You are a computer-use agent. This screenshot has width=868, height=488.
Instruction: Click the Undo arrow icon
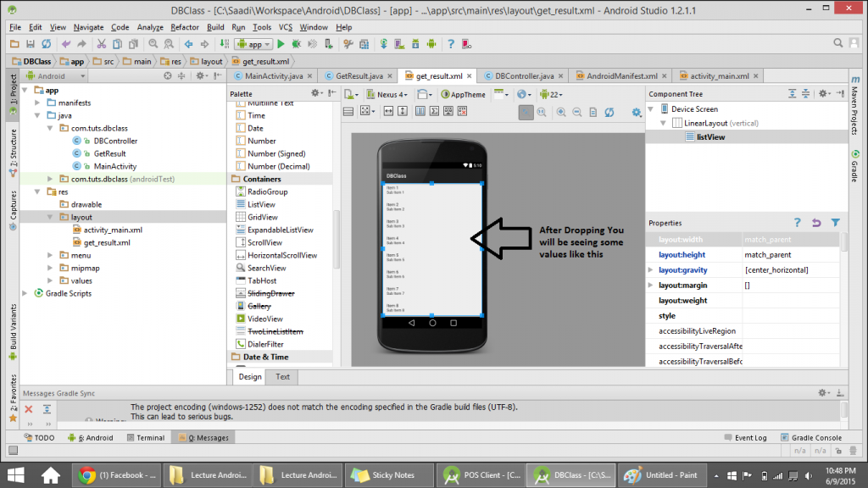66,44
